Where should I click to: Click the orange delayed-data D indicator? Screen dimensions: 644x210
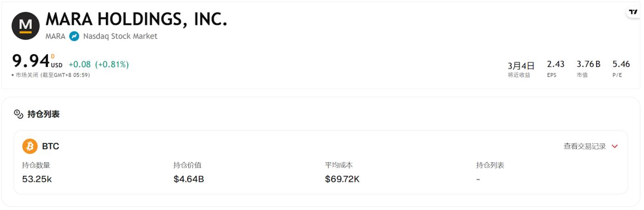(53, 57)
